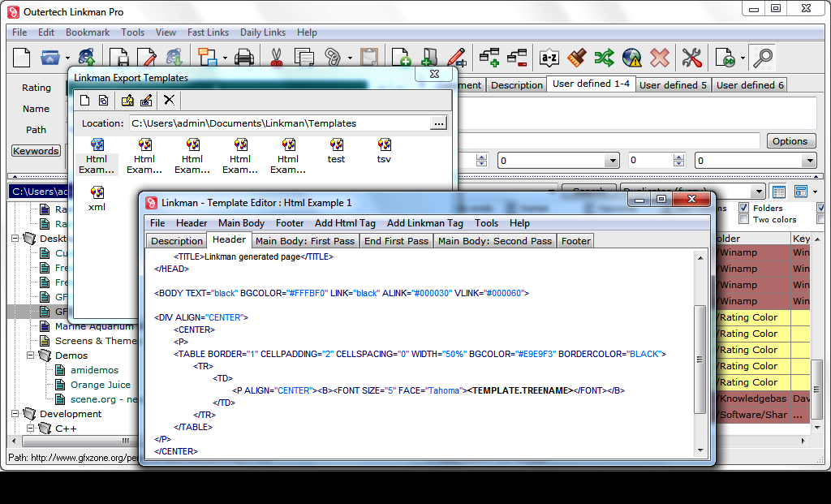This screenshot has height=504, width=831.
Task: Open the Add Html Tag menu
Action: point(345,223)
